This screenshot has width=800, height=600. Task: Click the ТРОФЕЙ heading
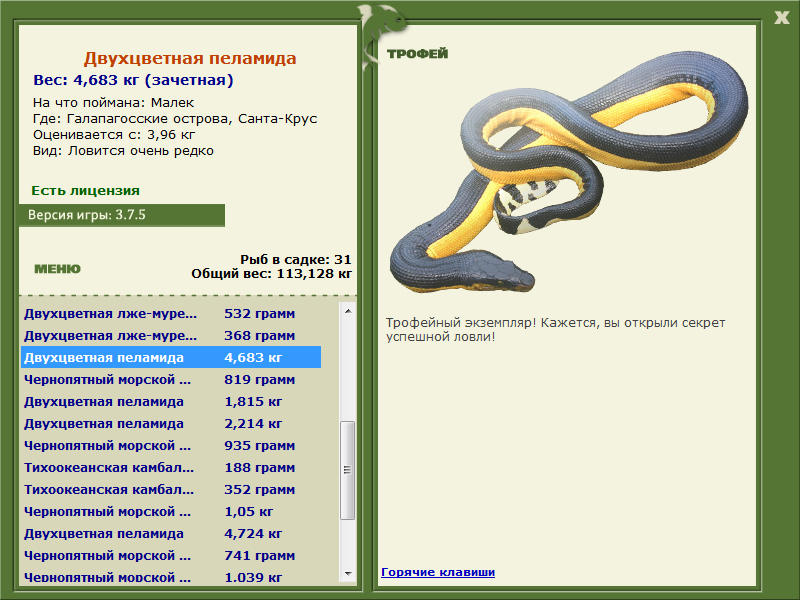(417, 54)
